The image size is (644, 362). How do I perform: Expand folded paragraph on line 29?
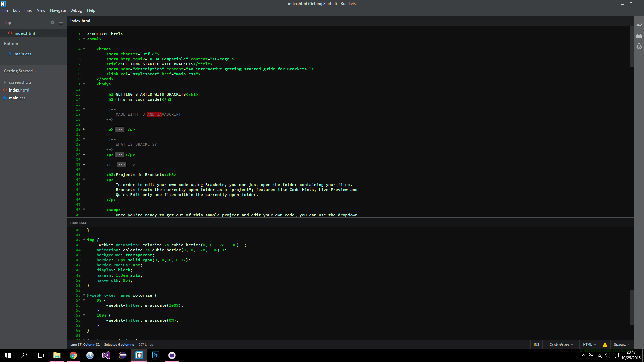(x=84, y=155)
